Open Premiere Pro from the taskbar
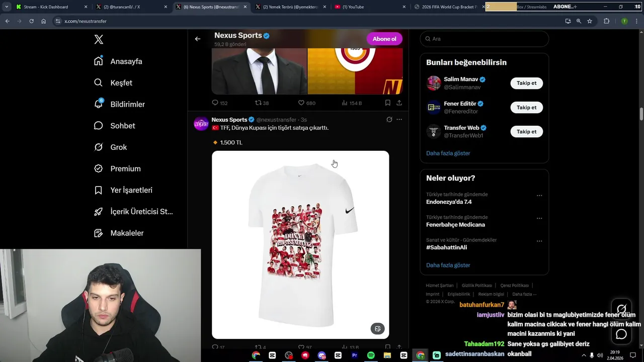 coord(354,355)
